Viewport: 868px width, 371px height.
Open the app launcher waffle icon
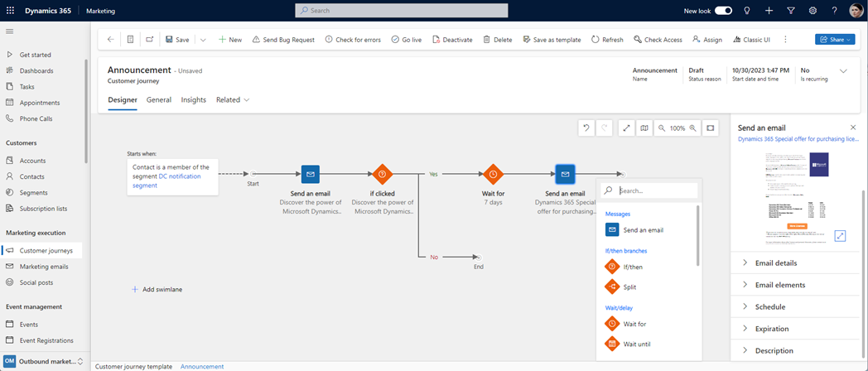point(10,11)
